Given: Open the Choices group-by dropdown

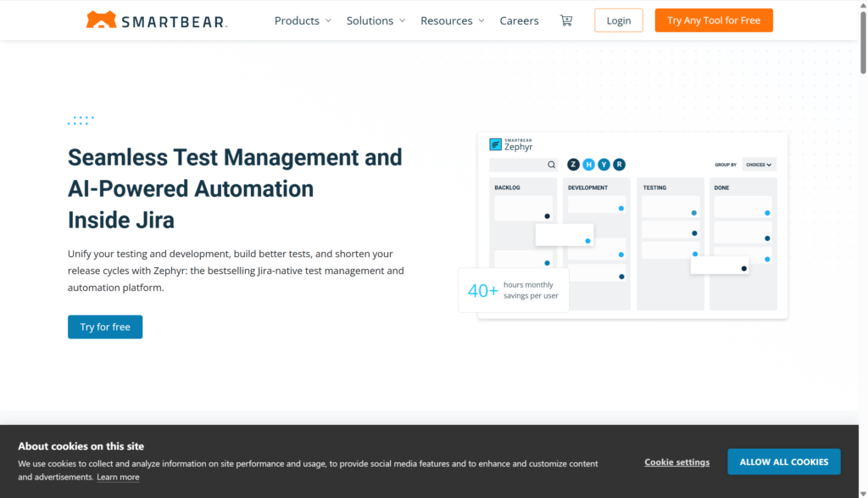Looking at the screenshot, I should [x=759, y=165].
